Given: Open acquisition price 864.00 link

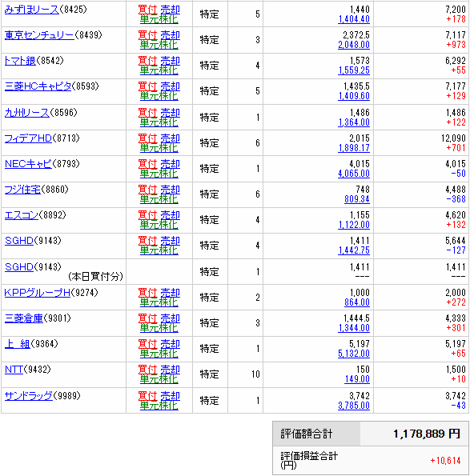Looking at the screenshot, I should click(x=357, y=302).
